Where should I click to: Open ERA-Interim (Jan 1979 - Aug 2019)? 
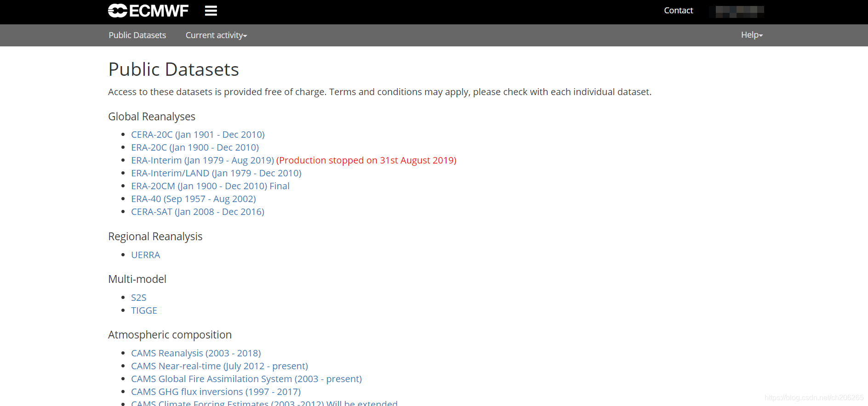[x=202, y=160]
